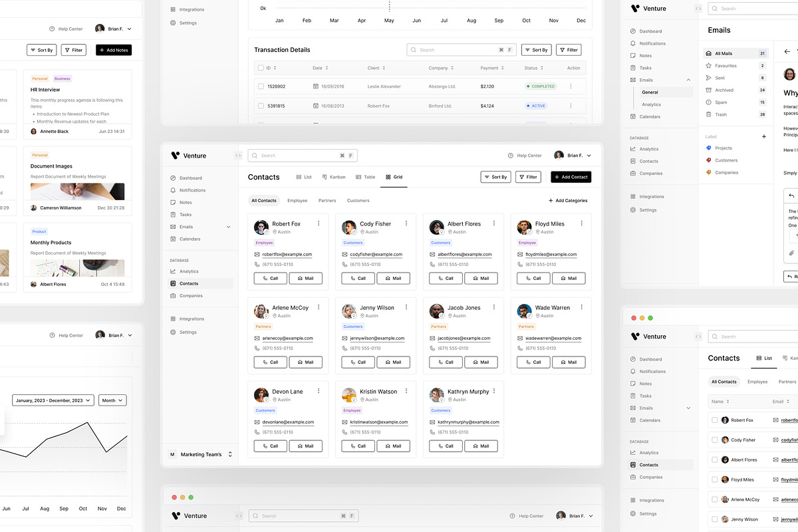798x532 pixels.
Task: Check Cody Fisher row in Contacts list window
Action: click(x=715, y=440)
